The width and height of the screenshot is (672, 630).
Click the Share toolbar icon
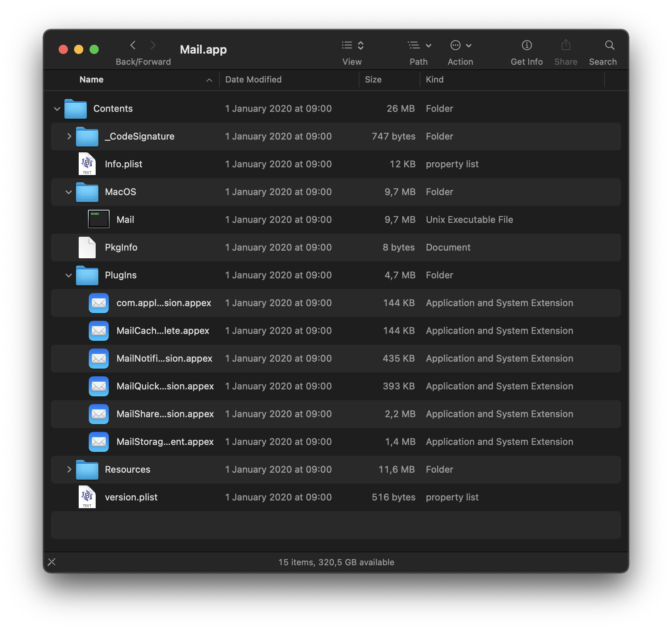pyautogui.click(x=566, y=45)
